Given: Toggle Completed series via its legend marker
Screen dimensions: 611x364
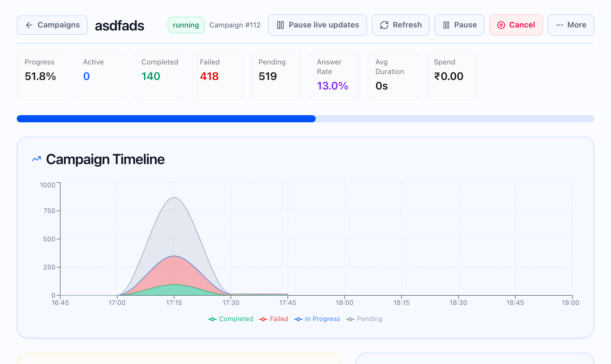Looking at the screenshot, I should (212, 319).
